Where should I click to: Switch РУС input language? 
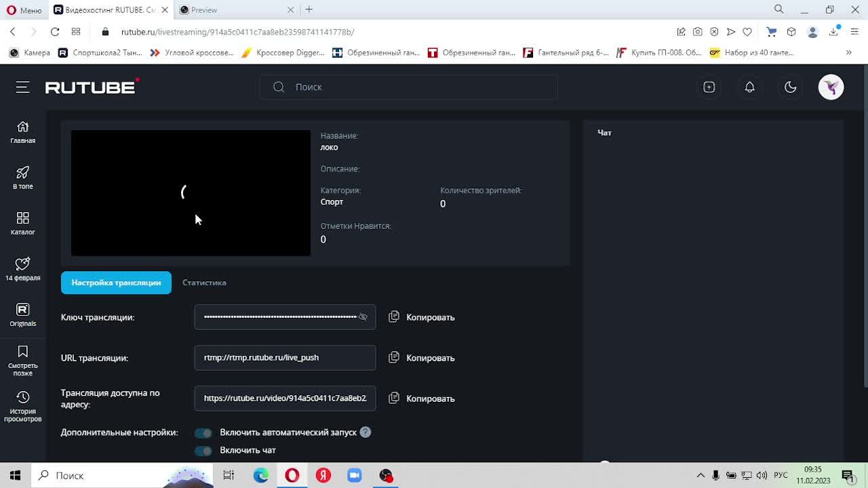pos(781,475)
